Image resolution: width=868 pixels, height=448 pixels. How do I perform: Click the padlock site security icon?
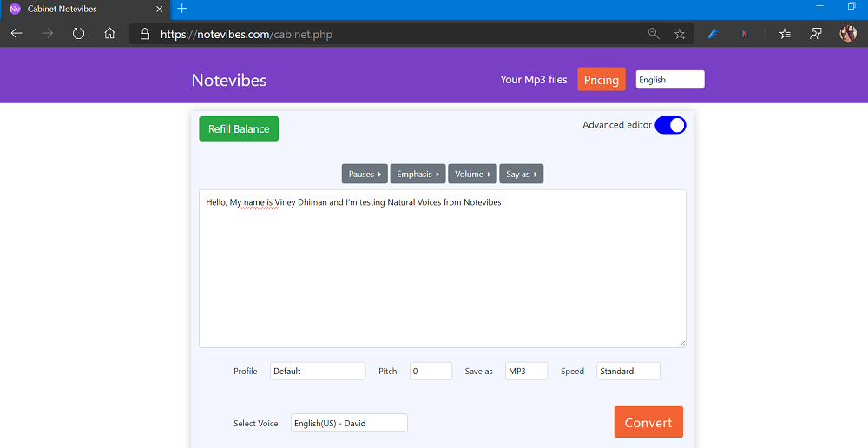tap(145, 34)
